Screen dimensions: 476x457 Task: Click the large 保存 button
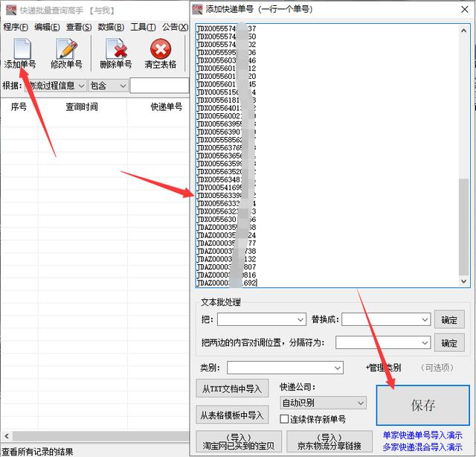[423, 405]
